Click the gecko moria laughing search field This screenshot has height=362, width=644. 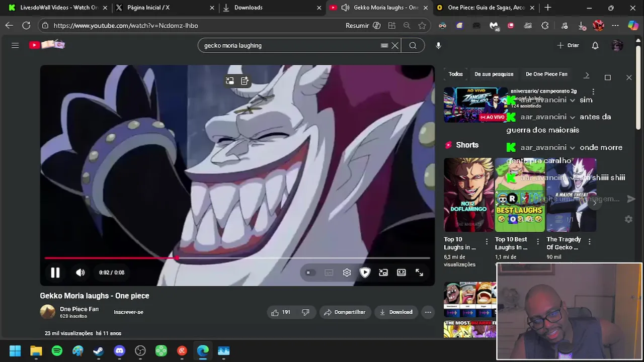tap(289, 45)
